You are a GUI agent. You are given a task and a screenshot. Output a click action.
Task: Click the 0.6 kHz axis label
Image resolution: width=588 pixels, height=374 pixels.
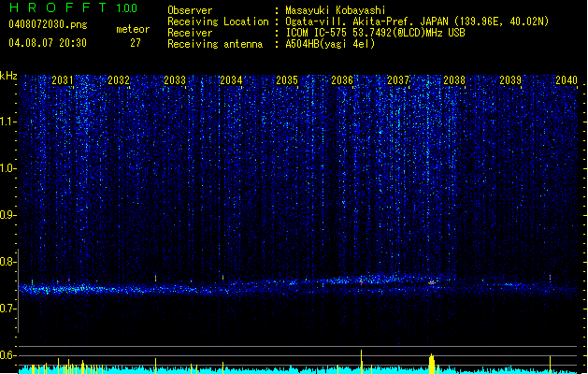coord(8,355)
